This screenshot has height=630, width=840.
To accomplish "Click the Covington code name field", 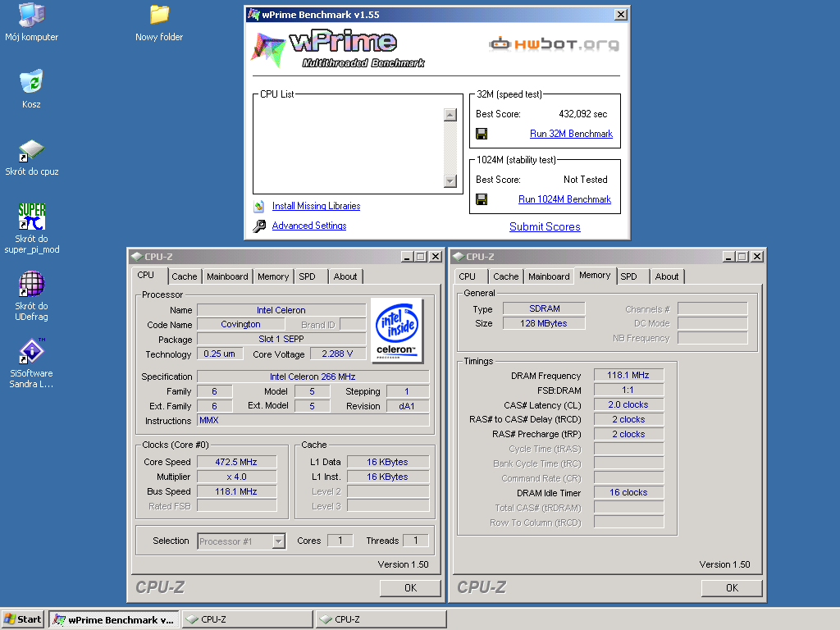I will pyautogui.click(x=240, y=324).
